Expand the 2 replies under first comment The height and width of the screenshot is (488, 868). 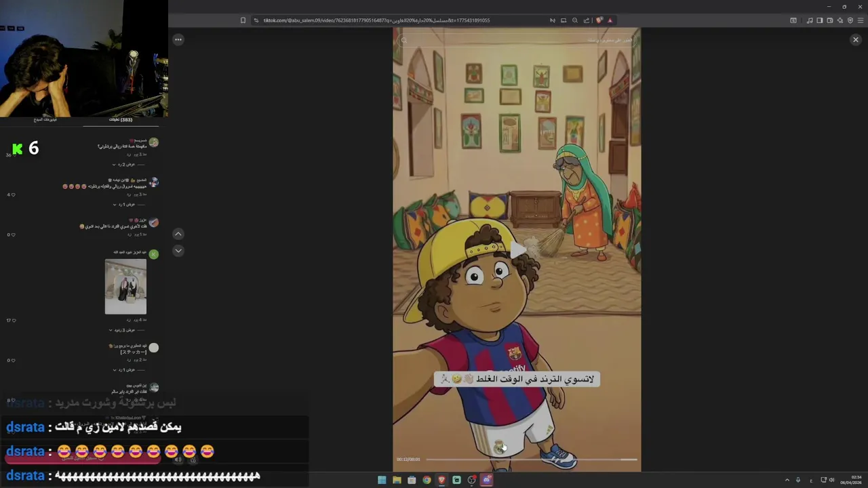[125, 164]
